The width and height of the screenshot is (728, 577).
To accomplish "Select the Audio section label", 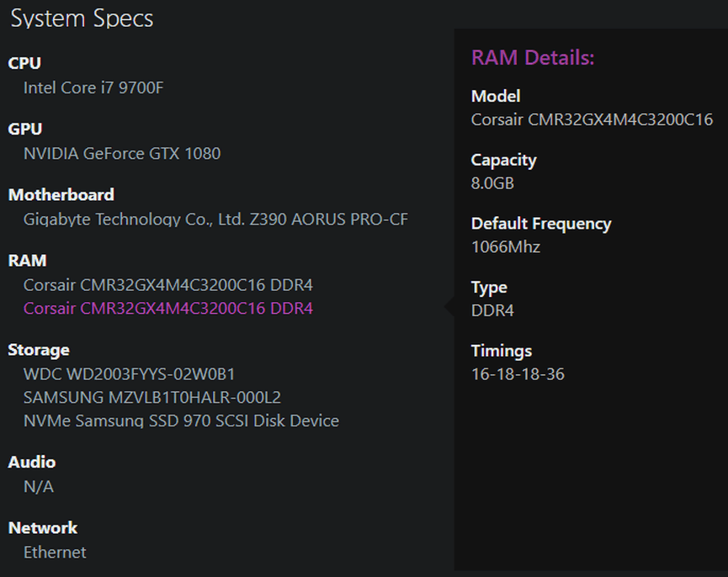I will (x=32, y=462).
